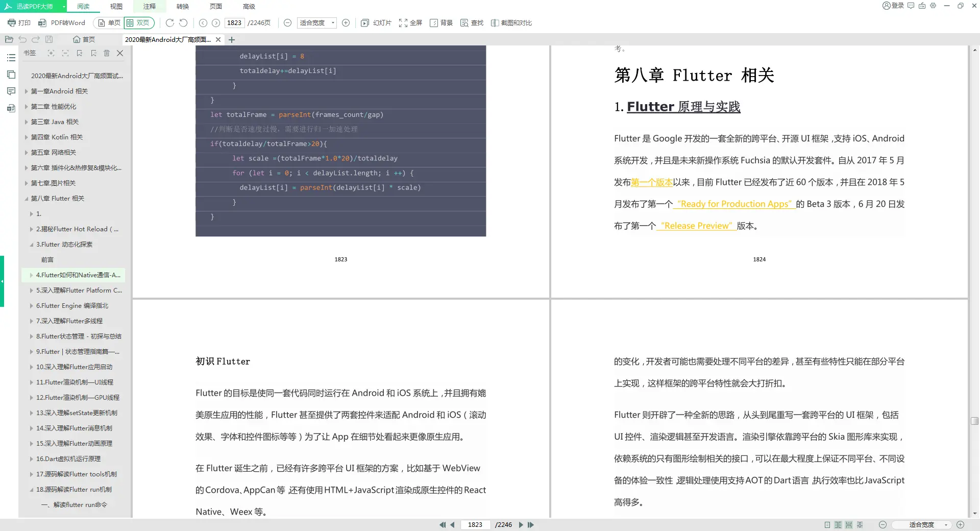
Task: Open the 背景 background settings
Action: [441, 22]
